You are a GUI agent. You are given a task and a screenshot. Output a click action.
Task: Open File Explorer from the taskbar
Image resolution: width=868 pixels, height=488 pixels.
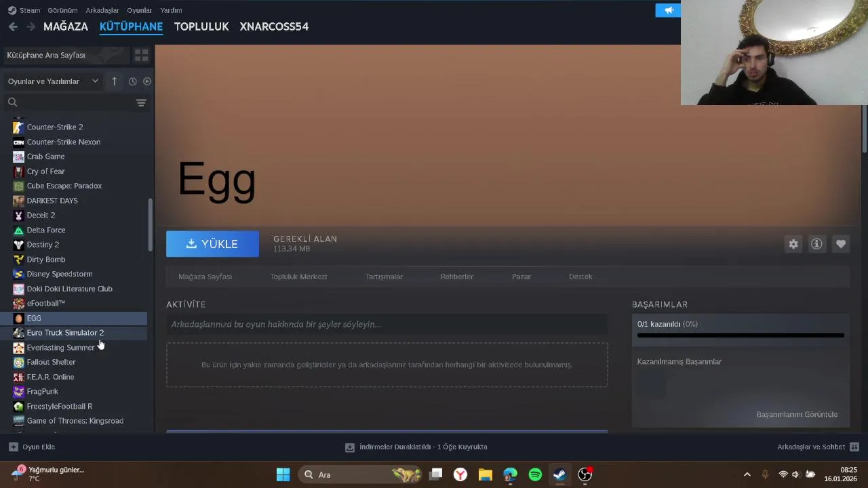[x=486, y=474]
